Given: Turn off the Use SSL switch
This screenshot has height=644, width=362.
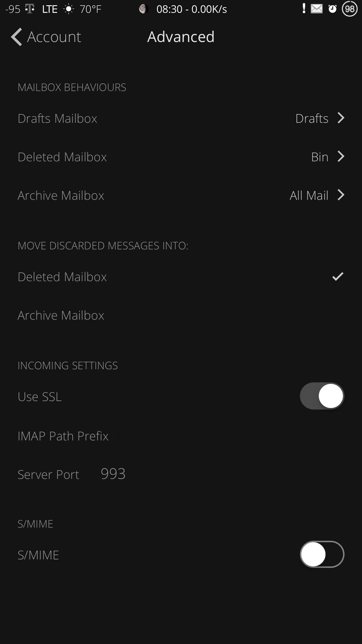Looking at the screenshot, I should 322,396.
